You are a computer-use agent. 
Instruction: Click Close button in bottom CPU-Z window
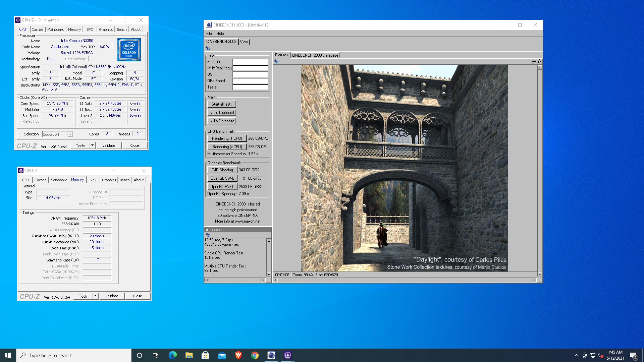[138, 296]
